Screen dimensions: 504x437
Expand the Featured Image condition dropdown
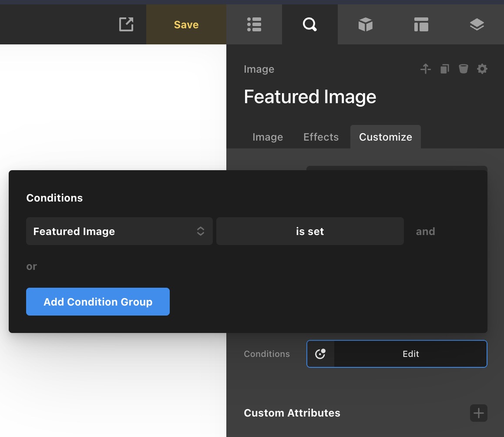pos(119,231)
